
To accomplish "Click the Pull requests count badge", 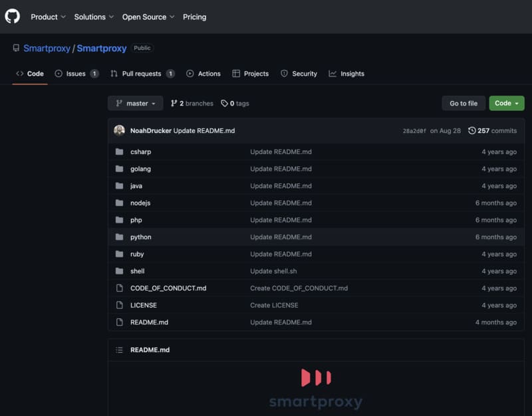I will point(170,74).
